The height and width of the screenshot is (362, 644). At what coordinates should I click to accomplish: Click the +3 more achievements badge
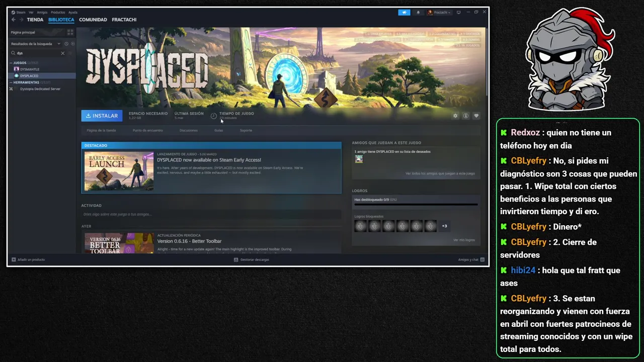(x=444, y=226)
